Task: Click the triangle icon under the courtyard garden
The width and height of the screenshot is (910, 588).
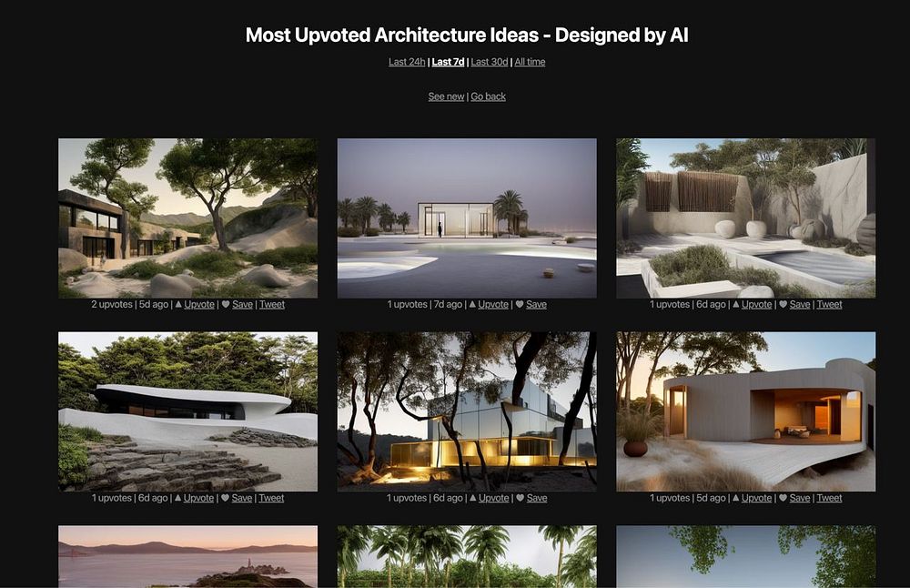Action: click(736, 304)
